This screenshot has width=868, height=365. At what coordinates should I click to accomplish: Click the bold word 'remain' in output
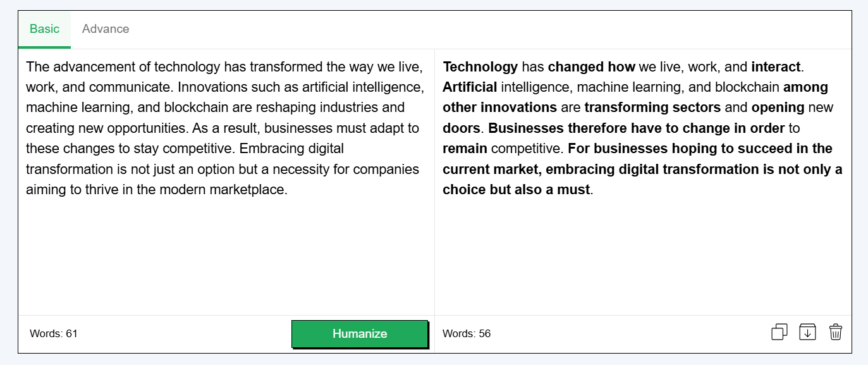coord(465,149)
